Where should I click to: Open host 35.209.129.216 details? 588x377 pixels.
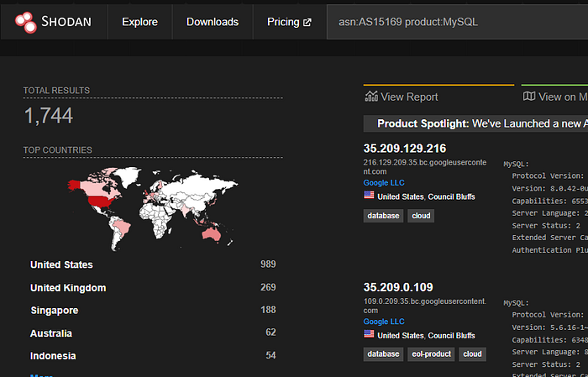tap(405, 149)
